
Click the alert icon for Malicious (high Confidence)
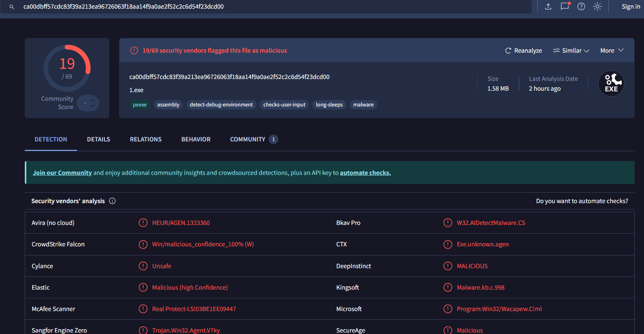click(143, 287)
